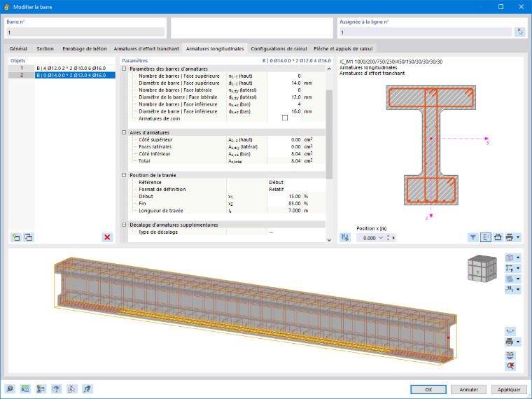Open the print icon below section preview
This screenshot has height=399, width=532.
[x=510, y=237]
